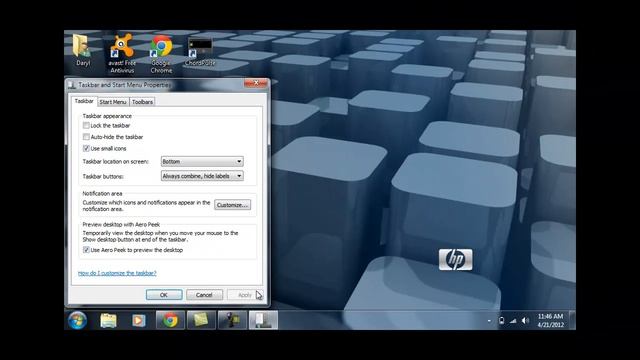Disable Use Aero Peek to preview desktop
640x360 pixels.
86,250
